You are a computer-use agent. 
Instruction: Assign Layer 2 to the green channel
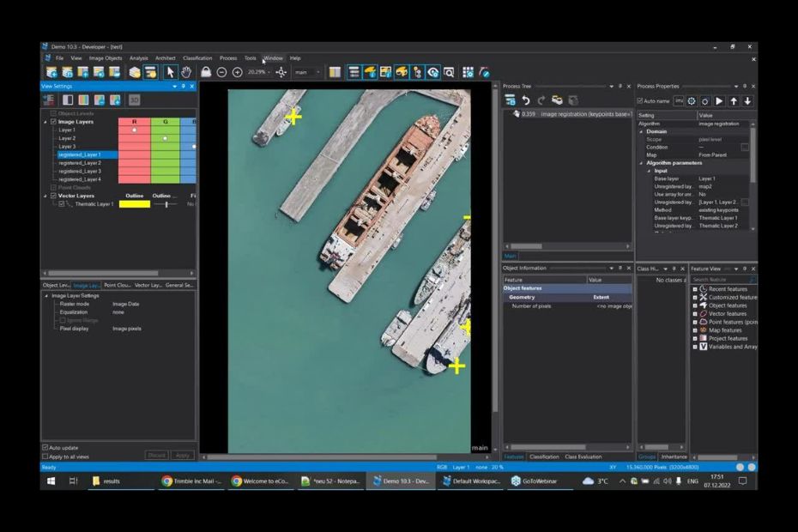[x=165, y=138]
